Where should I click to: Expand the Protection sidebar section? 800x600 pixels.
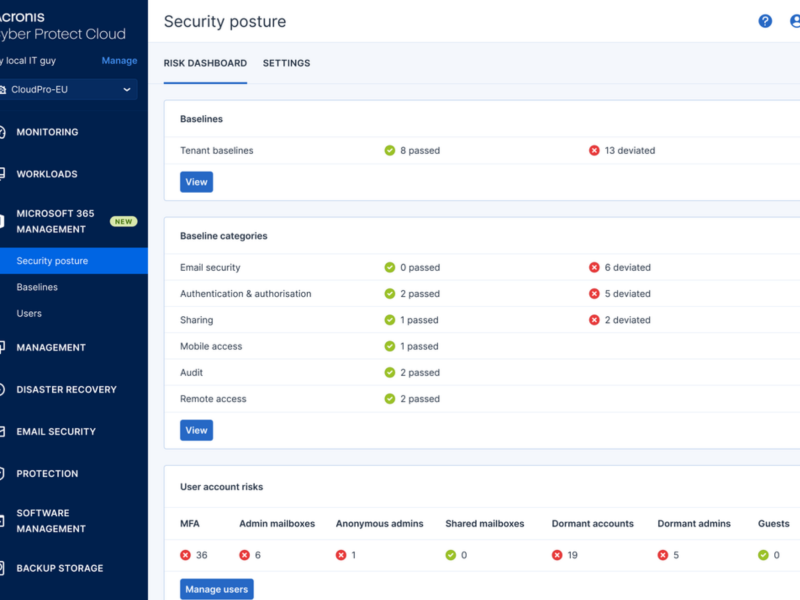point(47,474)
